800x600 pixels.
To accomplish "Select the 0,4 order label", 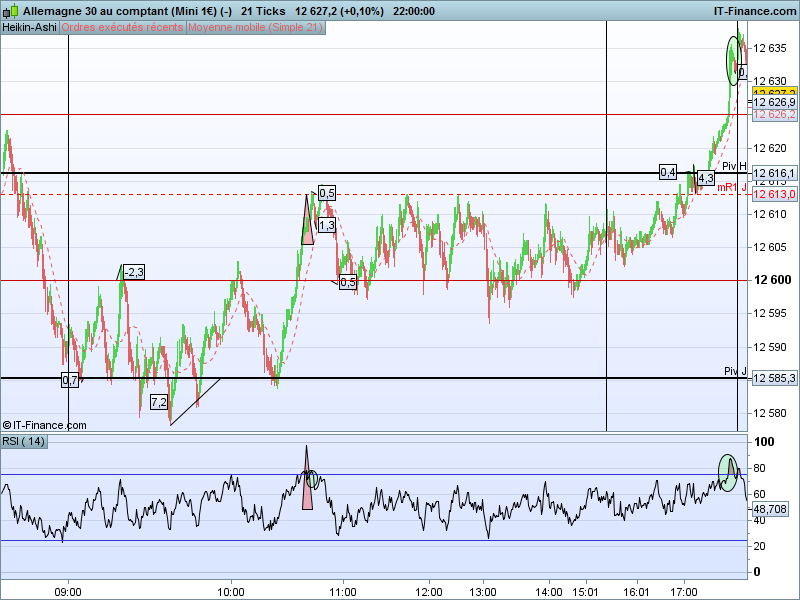I will [x=668, y=172].
